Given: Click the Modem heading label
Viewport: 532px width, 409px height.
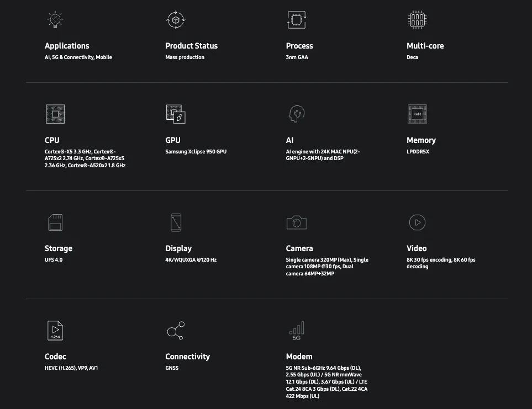Looking at the screenshot, I should tap(299, 357).
